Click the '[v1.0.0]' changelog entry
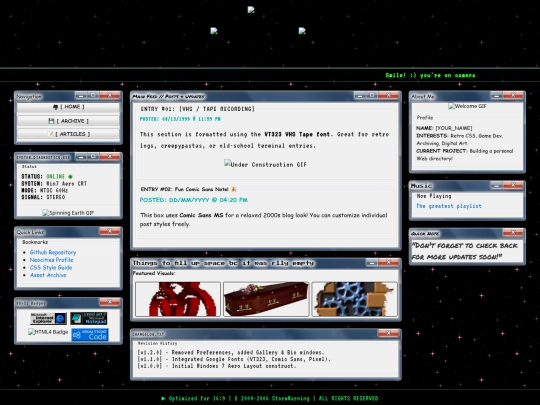The image size is (540, 405). (217, 366)
